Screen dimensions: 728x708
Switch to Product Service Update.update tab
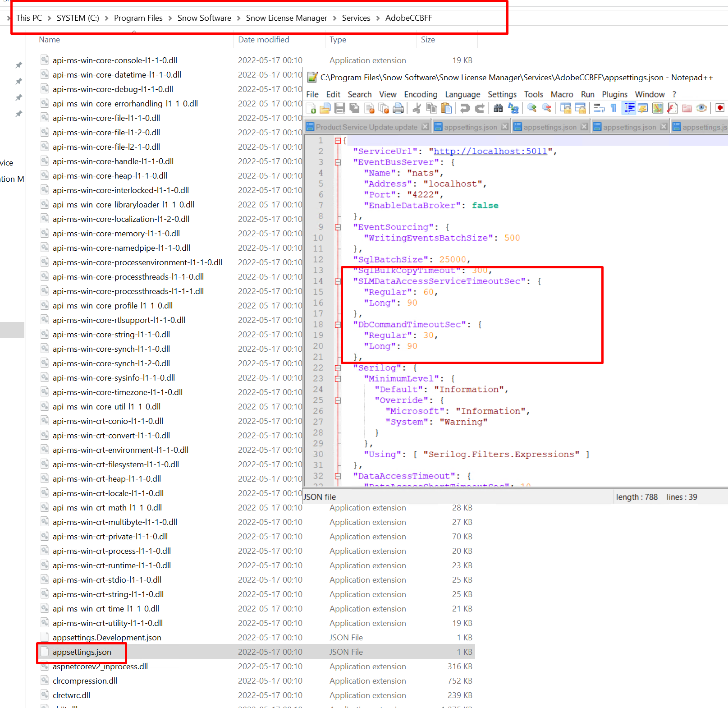366,127
